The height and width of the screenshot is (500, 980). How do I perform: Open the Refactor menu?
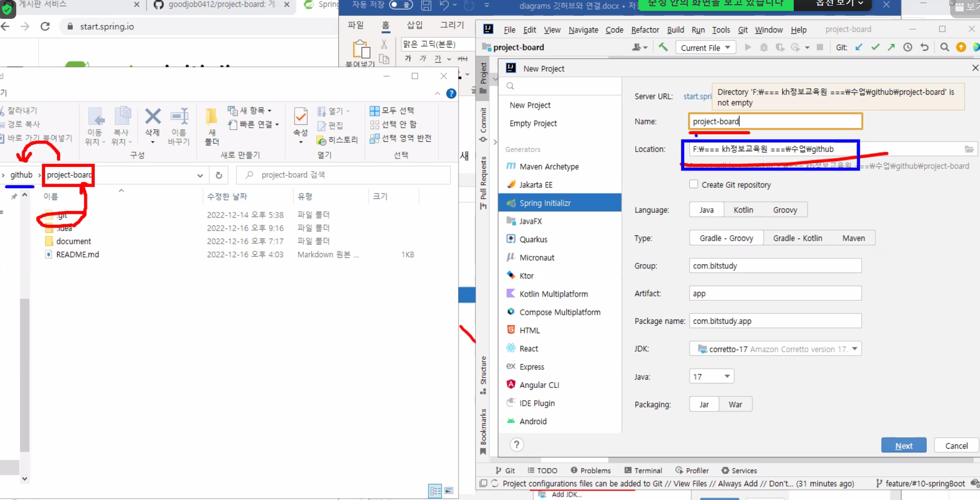pos(645,30)
